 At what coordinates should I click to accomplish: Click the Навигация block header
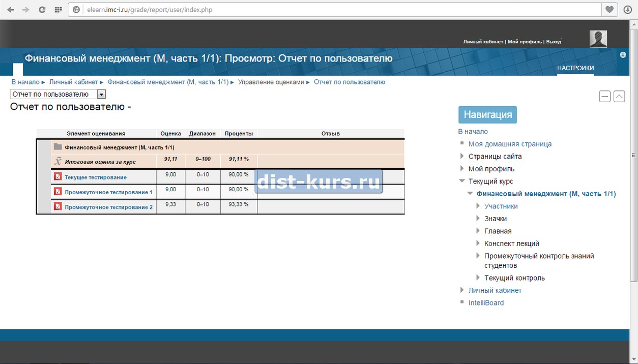click(x=487, y=114)
